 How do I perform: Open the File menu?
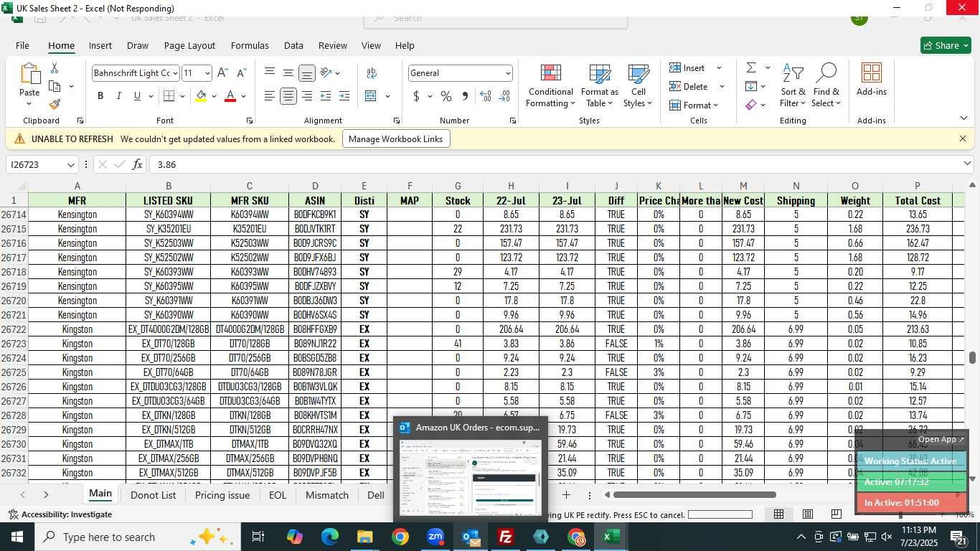(22, 45)
